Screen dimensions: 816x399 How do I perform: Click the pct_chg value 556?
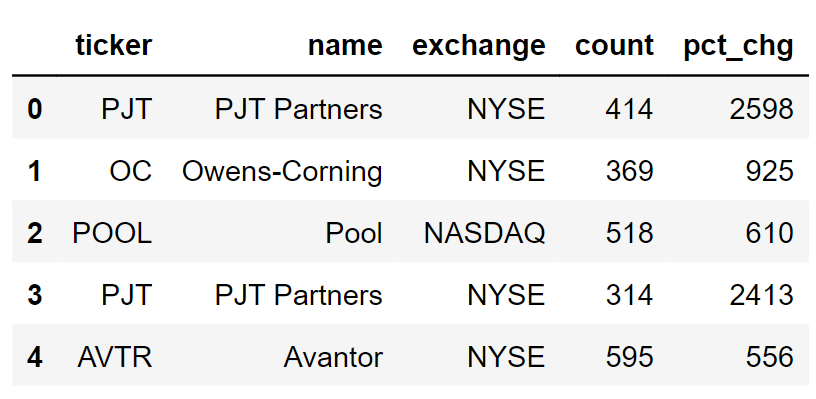tap(770, 357)
